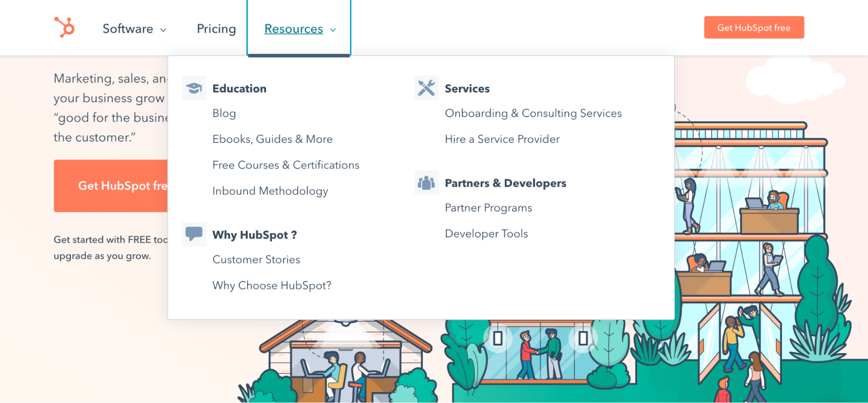Open the Pricing page
868x403 pixels.
click(216, 29)
